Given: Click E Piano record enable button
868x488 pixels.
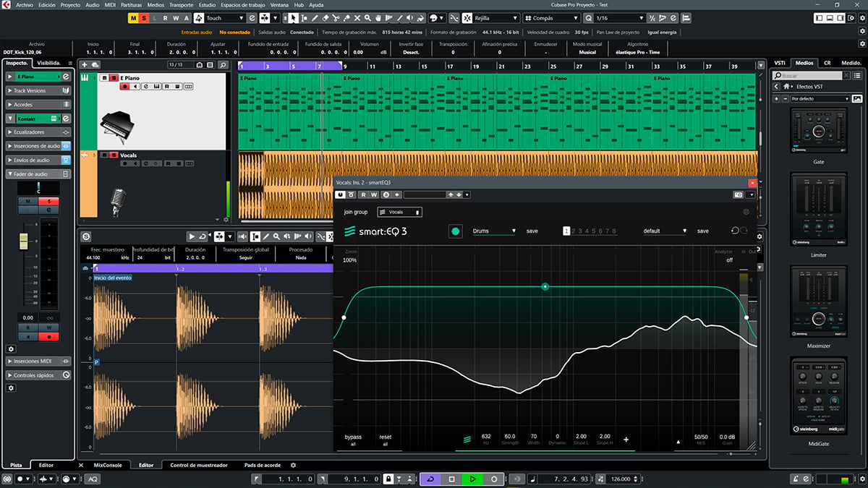Looking at the screenshot, I should pos(125,86).
